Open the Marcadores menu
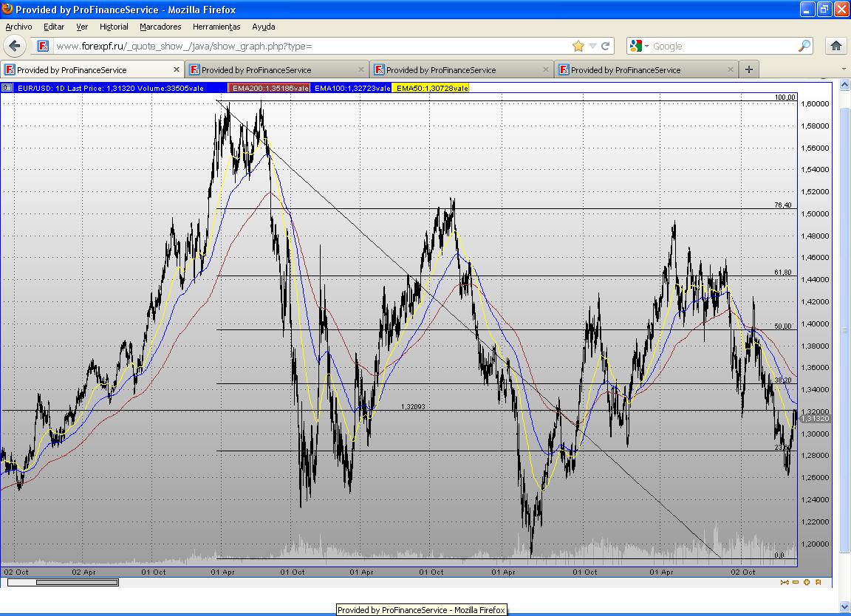 click(x=160, y=27)
